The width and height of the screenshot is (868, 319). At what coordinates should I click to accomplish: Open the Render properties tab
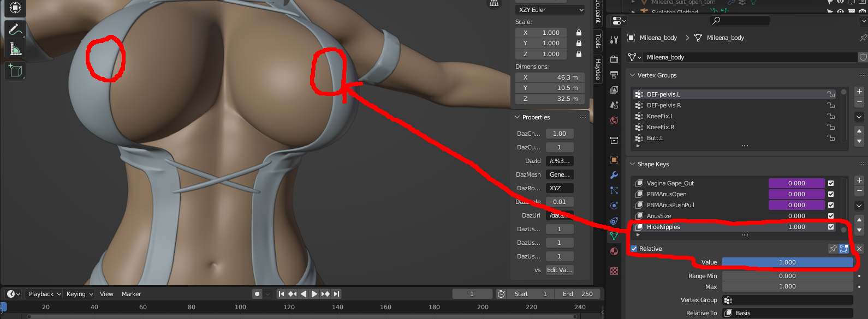(x=614, y=59)
